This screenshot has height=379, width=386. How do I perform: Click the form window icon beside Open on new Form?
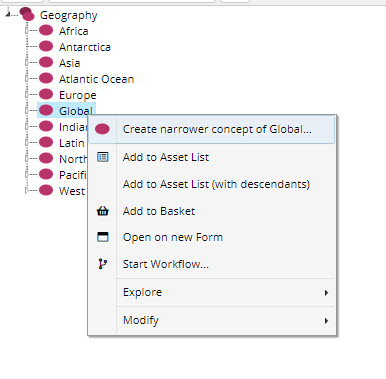coord(103,237)
